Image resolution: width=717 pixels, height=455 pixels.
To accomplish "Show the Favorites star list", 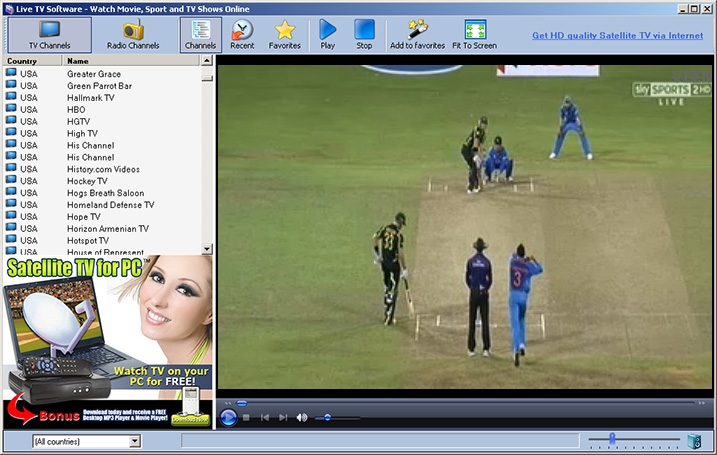I will pos(284,35).
